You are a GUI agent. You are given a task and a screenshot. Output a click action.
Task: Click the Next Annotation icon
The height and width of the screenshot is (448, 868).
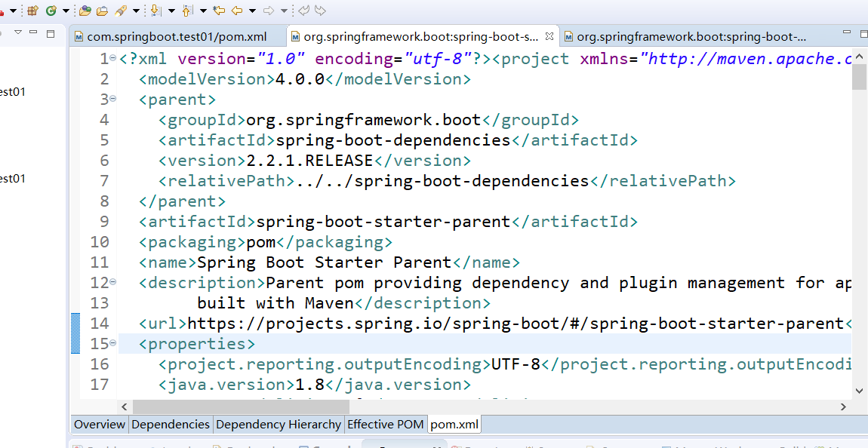coord(156,9)
